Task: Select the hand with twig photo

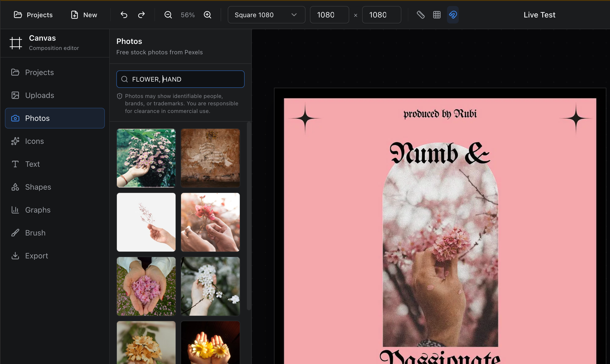Action: [146, 222]
